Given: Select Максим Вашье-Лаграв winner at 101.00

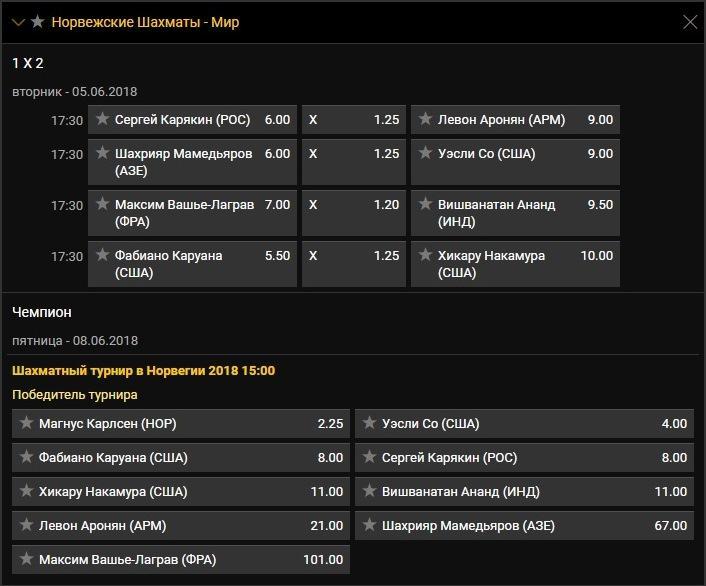Looking at the screenshot, I should [x=181, y=560].
